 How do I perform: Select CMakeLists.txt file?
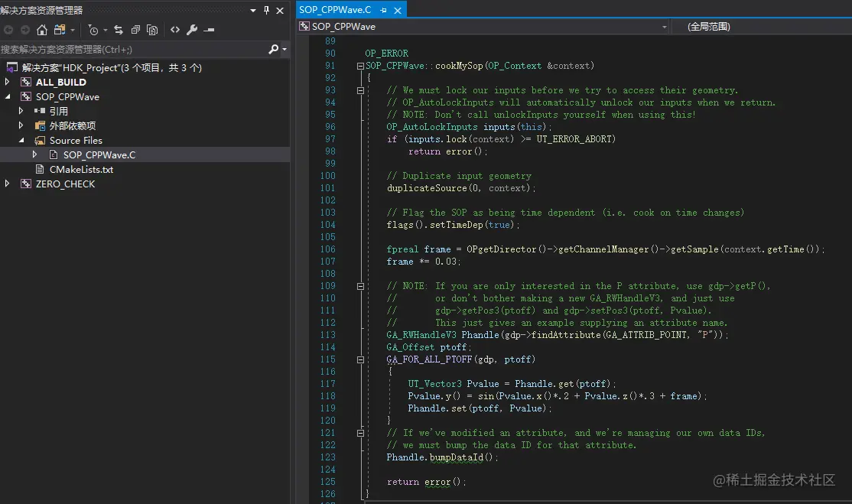(82, 170)
